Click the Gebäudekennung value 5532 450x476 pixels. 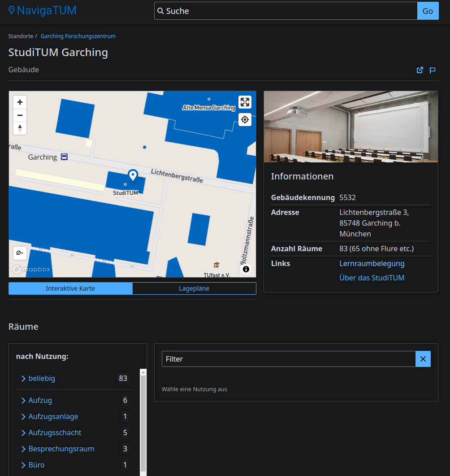[x=347, y=198]
